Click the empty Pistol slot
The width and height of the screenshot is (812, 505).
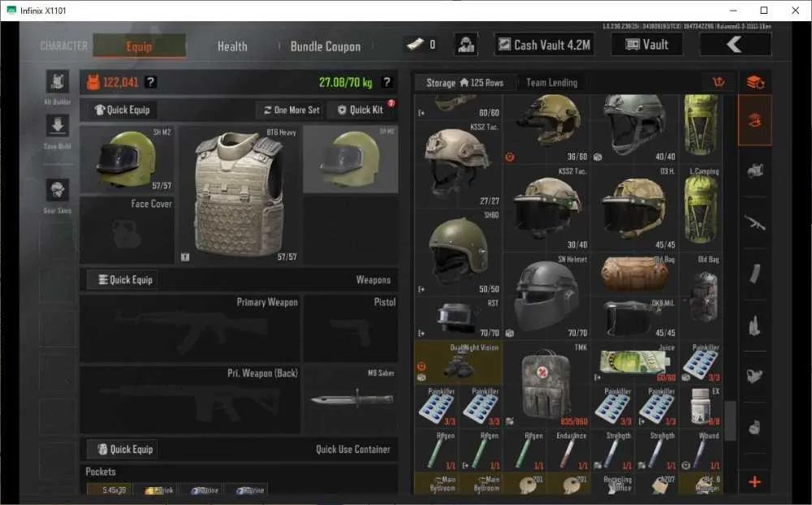(x=351, y=328)
